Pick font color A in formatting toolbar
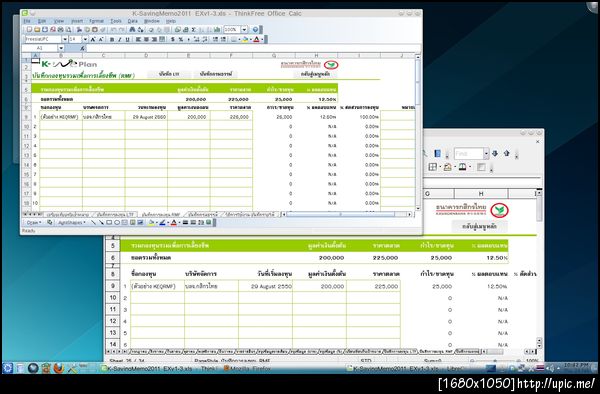This screenshot has height=394, width=600. click(256, 39)
